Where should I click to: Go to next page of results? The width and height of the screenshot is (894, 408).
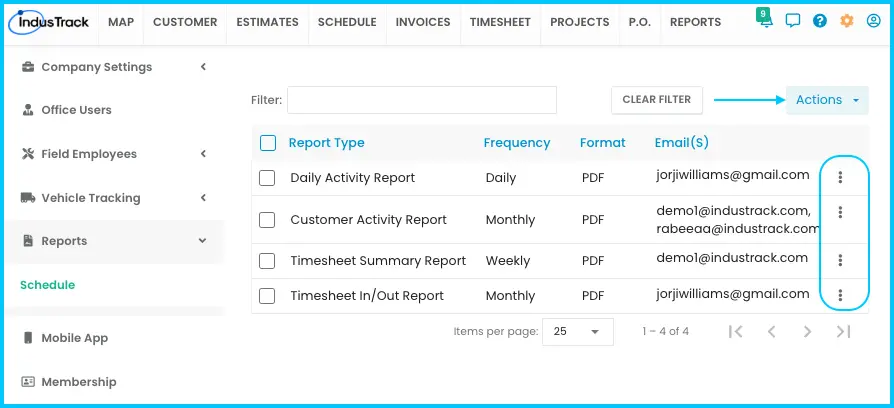click(x=807, y=332)
